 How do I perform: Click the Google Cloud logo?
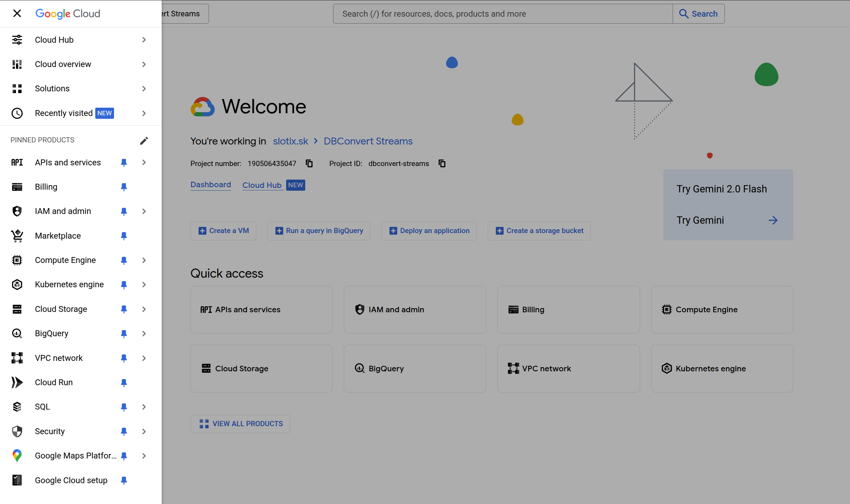pyautogui.click(x=68, y=14)
